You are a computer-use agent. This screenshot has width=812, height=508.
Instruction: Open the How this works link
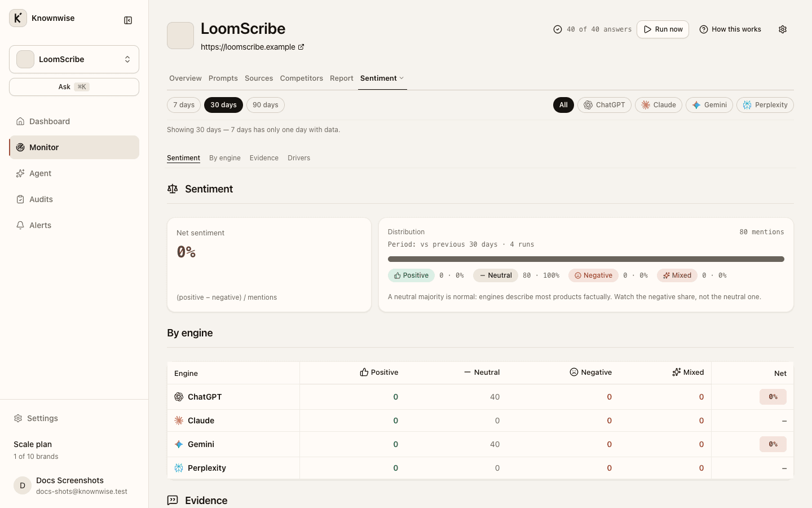[x=730, y=29]
